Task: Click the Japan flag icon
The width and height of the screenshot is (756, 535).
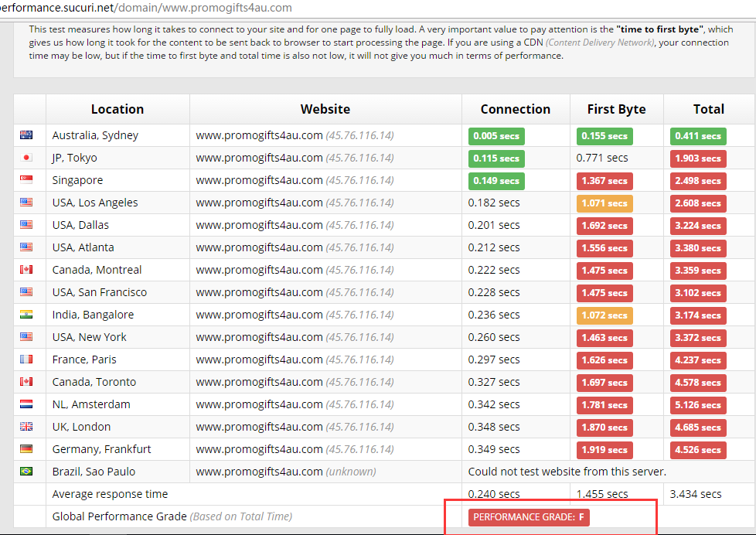Action: (26, 157)
